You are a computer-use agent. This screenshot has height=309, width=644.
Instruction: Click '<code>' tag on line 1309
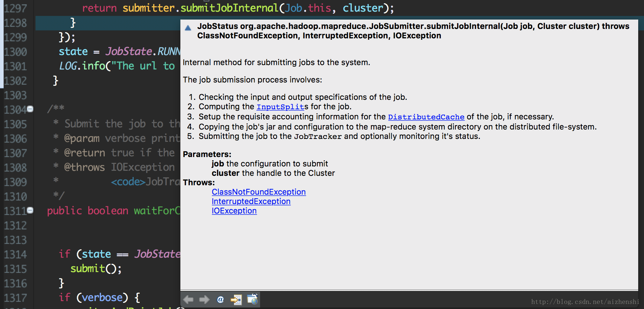[x=128, y=182]
